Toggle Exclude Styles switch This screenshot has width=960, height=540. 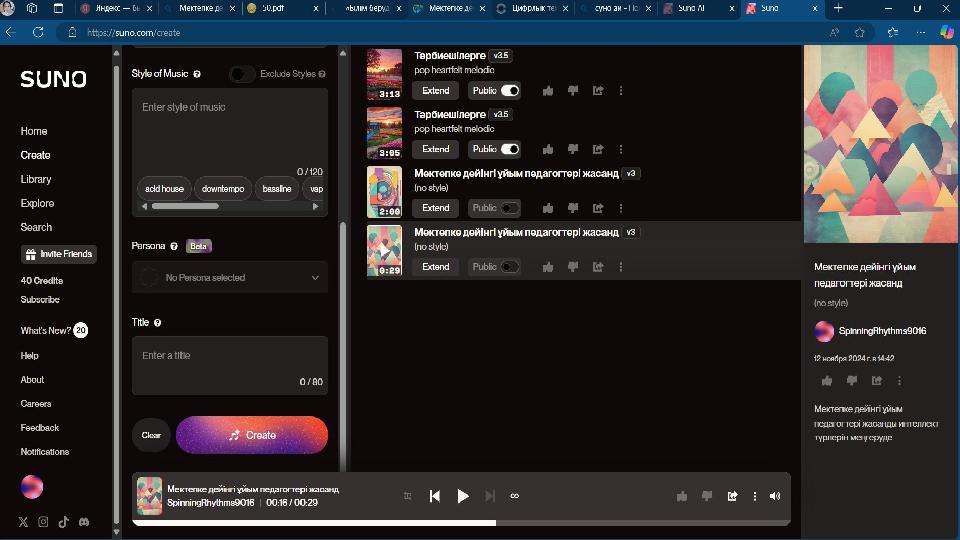(x=242, y=74)
